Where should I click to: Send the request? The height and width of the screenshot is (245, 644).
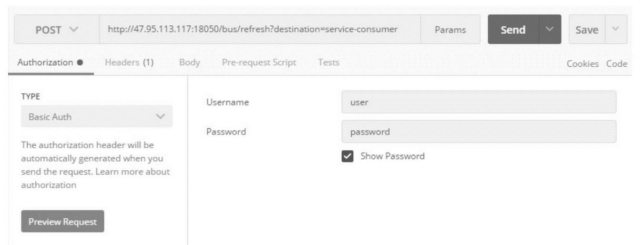point(513,30)
